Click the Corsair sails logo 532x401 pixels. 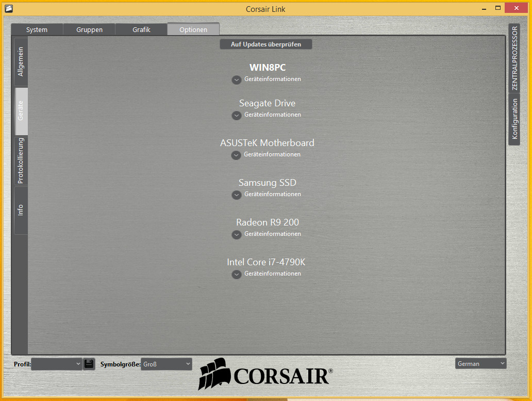coord(215,374)
